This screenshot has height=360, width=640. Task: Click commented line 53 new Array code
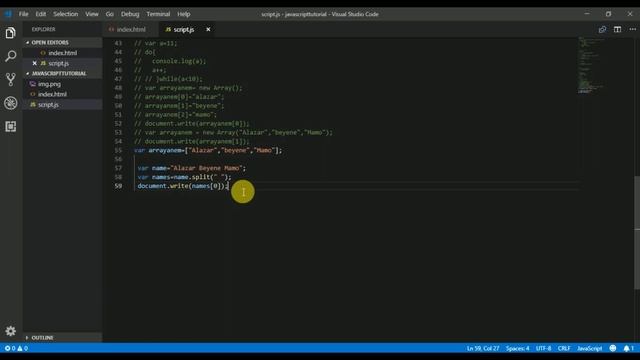point(233,133)
